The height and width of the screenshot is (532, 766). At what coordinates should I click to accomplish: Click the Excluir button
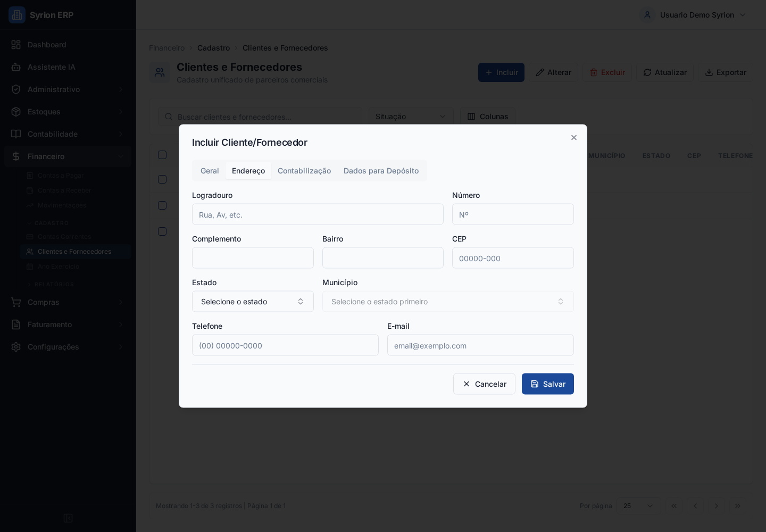click(x=607, y=72)
